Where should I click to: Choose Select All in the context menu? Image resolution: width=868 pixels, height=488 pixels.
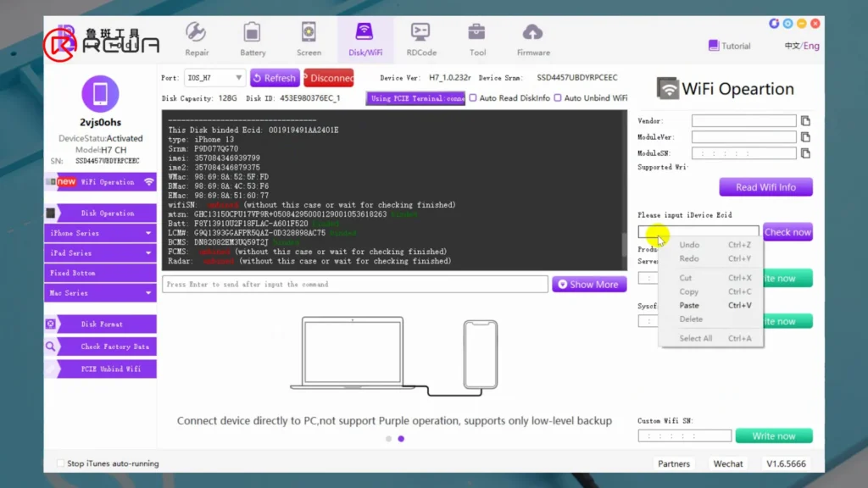pos(711,338)
